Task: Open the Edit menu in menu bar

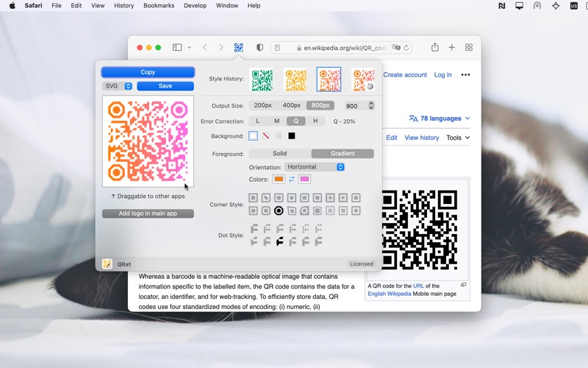Action: pos(76,6)
